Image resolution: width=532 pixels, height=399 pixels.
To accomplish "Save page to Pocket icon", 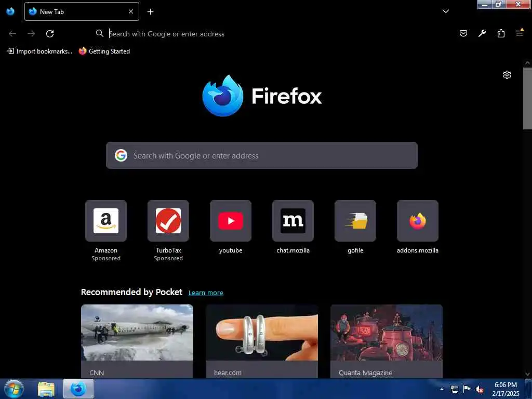I will tap(463, 33).
